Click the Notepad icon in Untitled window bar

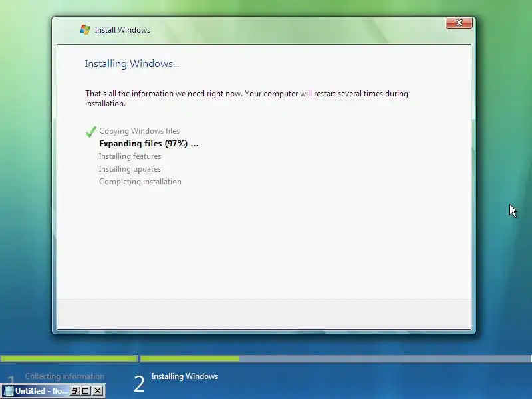[9, 391]
